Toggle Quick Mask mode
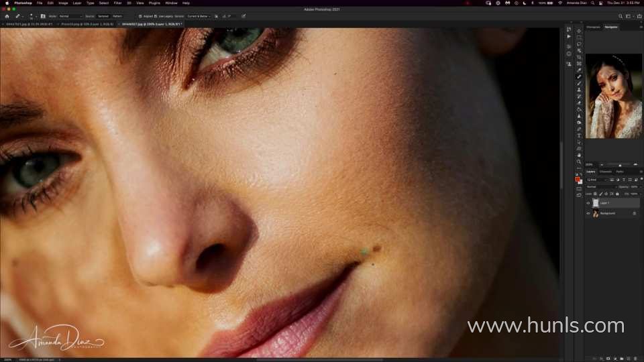 coord(579,189)
